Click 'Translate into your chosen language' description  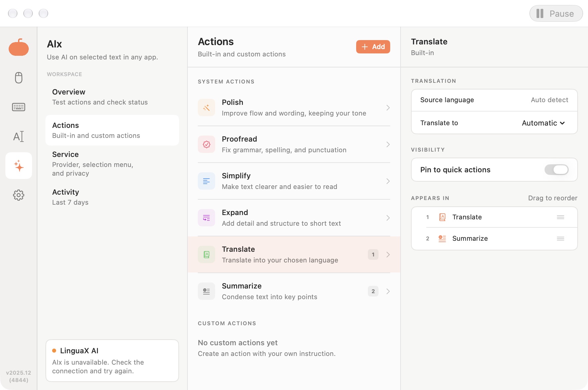pos(280,260)
